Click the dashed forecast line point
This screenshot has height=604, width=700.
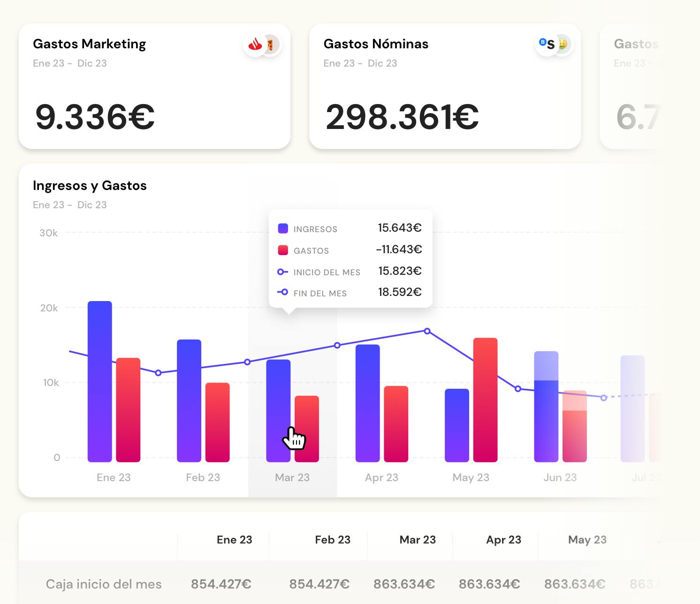tap(603, 398)
